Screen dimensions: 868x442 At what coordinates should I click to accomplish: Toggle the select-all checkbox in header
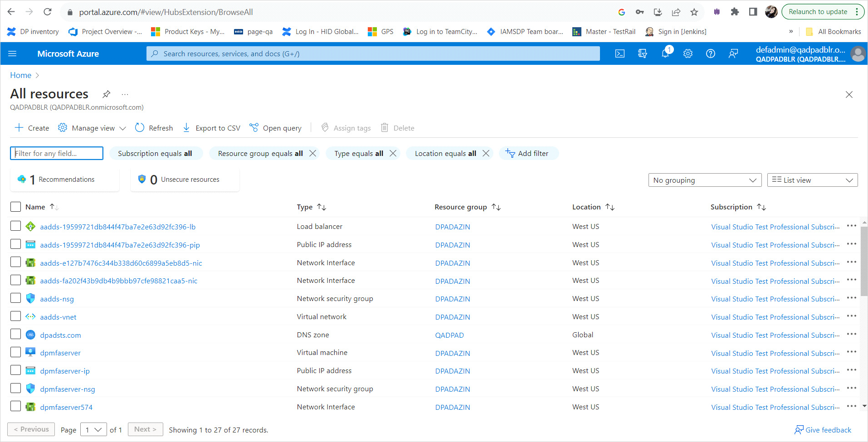pyautogui.click(x=16, y=207)
